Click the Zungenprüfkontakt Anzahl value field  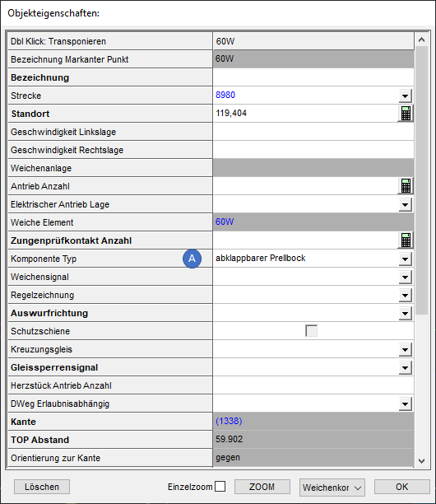pyautogui.click(x=305, y=240)
